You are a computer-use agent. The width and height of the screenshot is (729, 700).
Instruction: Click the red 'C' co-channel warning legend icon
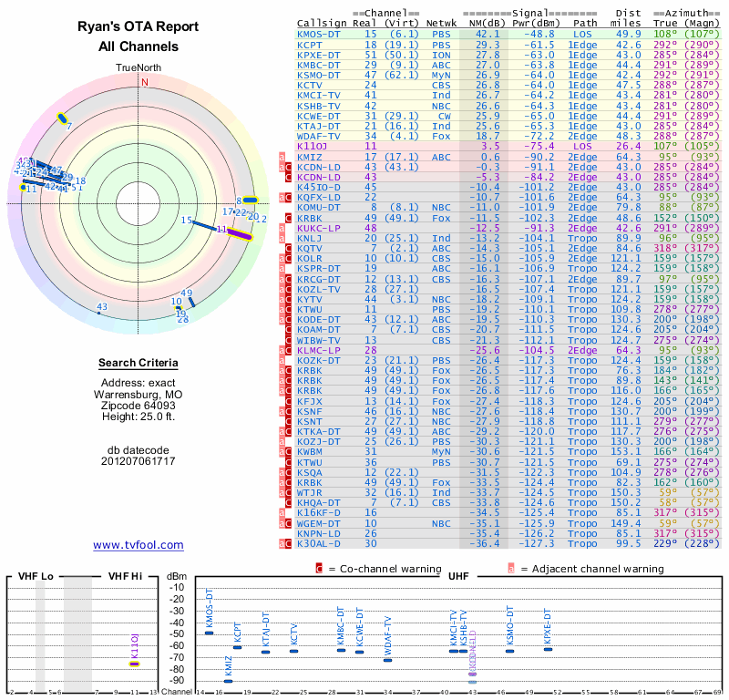pos(319,569)
